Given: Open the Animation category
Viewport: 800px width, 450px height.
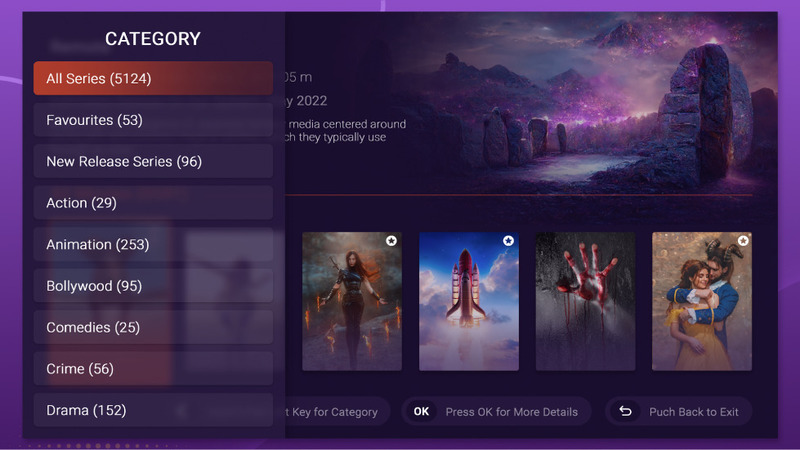Looking at the screenshot, I should pyautogui.click(x=153, y=244).
